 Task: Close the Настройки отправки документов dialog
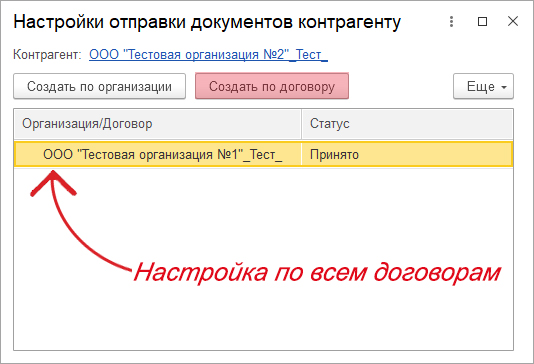click(513, 21)
